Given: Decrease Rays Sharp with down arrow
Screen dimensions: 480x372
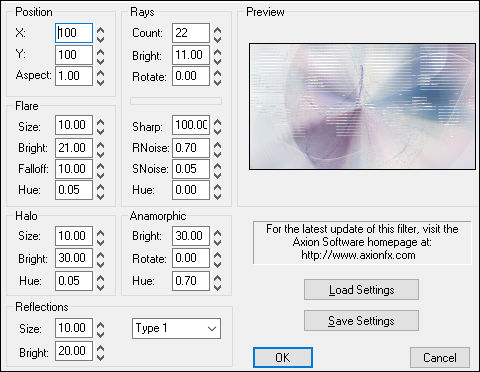Looking at the screenshot, I should (217, 131).
